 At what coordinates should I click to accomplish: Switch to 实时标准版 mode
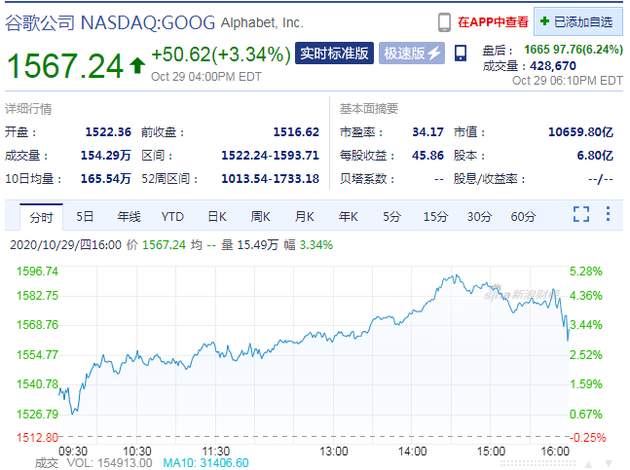coord(335,53)
